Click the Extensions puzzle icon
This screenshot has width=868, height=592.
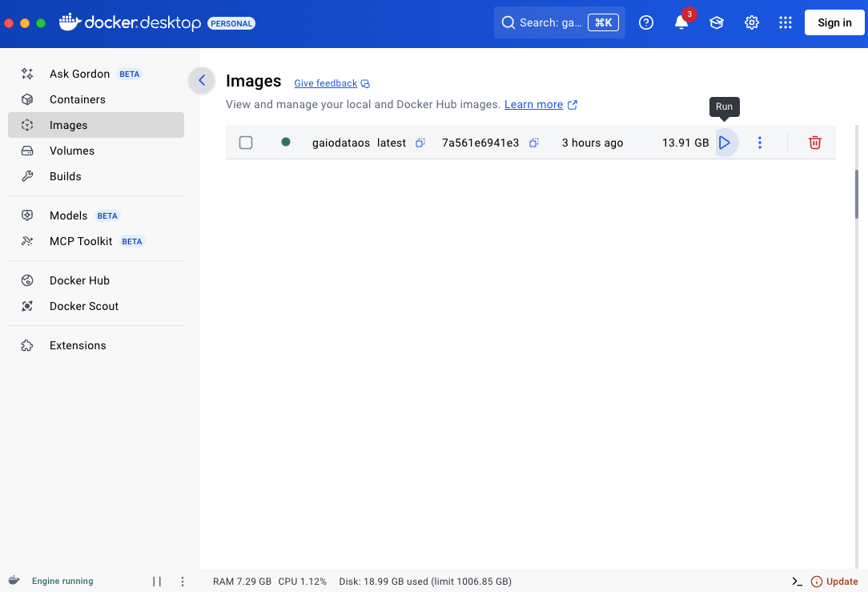click(27, 345)
